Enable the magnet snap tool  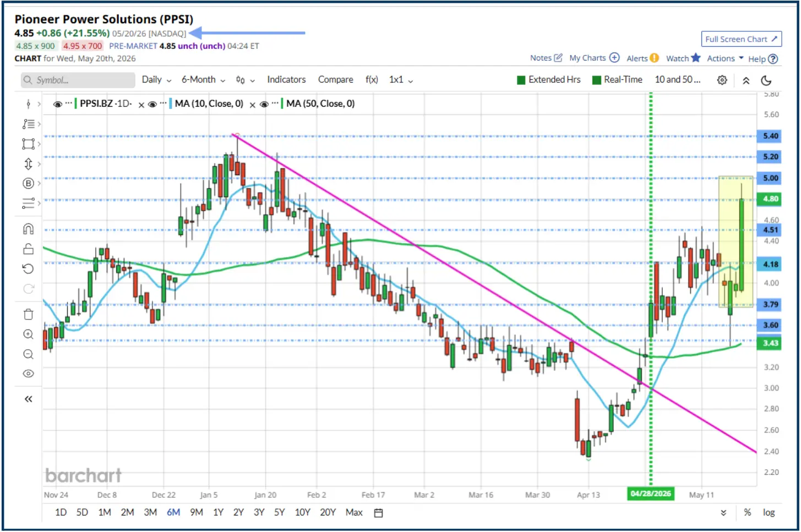pos(28,229)
